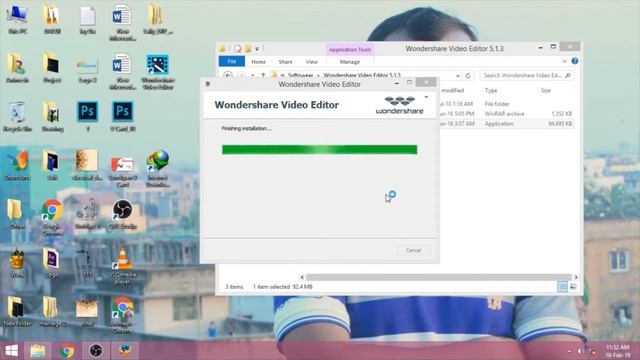Sort by the Size column header

click(546, 91)
